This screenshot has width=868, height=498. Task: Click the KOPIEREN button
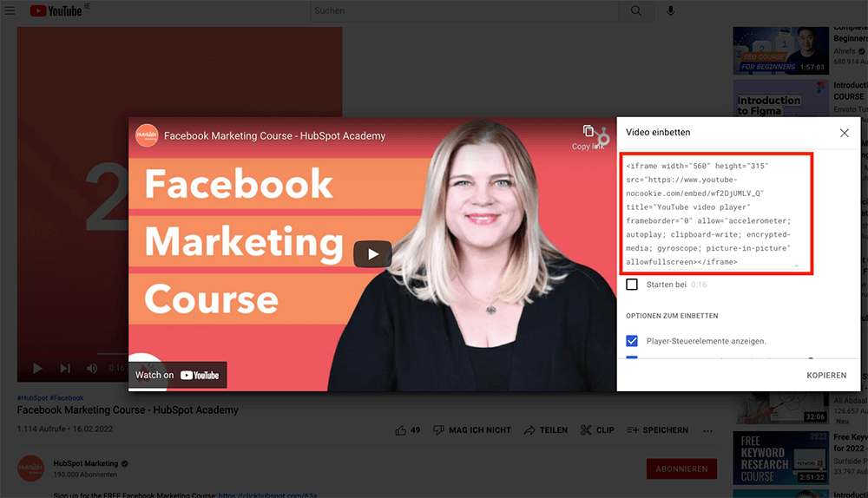point(826,375)
